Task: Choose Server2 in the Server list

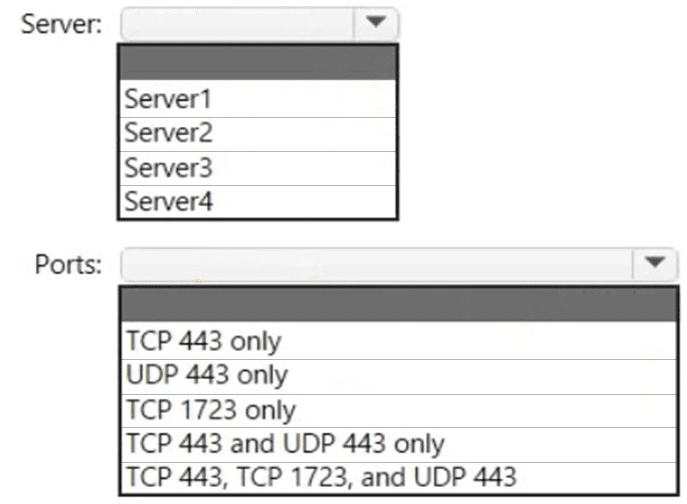Action: [x=258, y=133]
